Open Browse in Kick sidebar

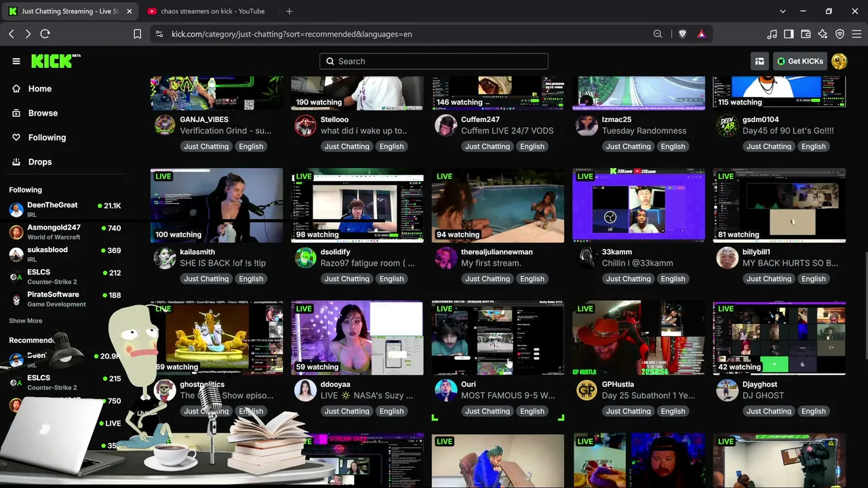(43, 113)
